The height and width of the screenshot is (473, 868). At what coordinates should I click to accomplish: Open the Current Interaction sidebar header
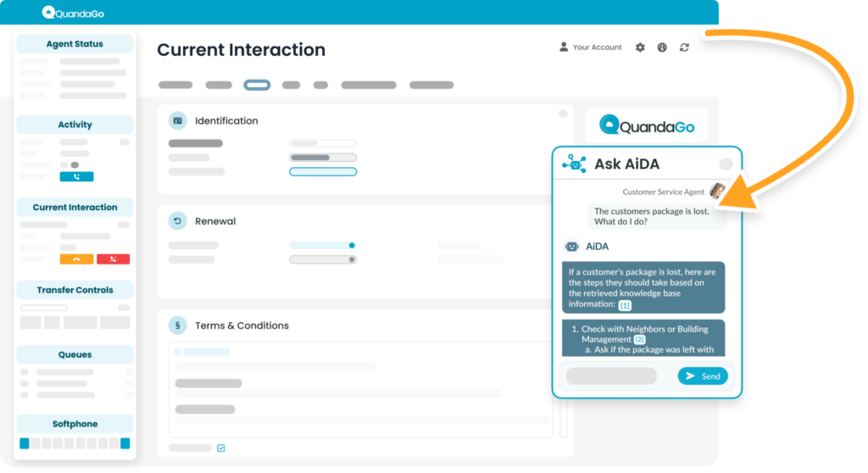[x=75, y=207]
